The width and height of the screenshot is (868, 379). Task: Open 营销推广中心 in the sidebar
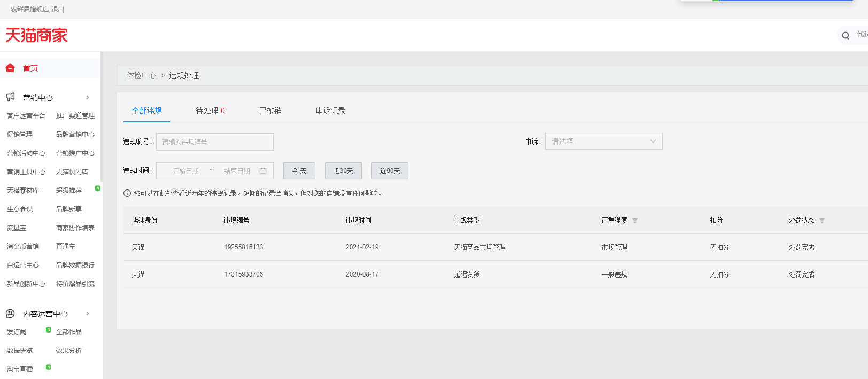click(75, 153)
